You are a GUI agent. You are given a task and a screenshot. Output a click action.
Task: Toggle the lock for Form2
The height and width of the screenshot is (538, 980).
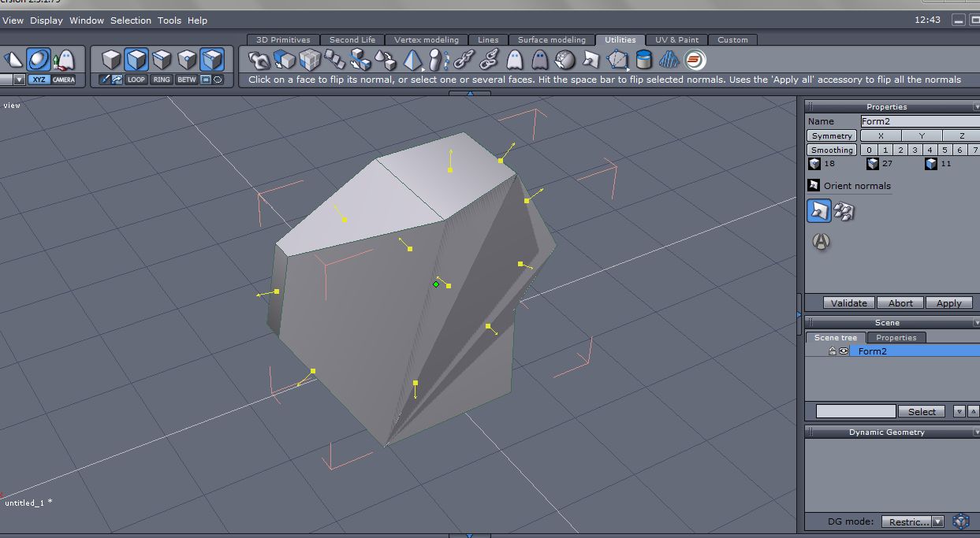[832, 351]
